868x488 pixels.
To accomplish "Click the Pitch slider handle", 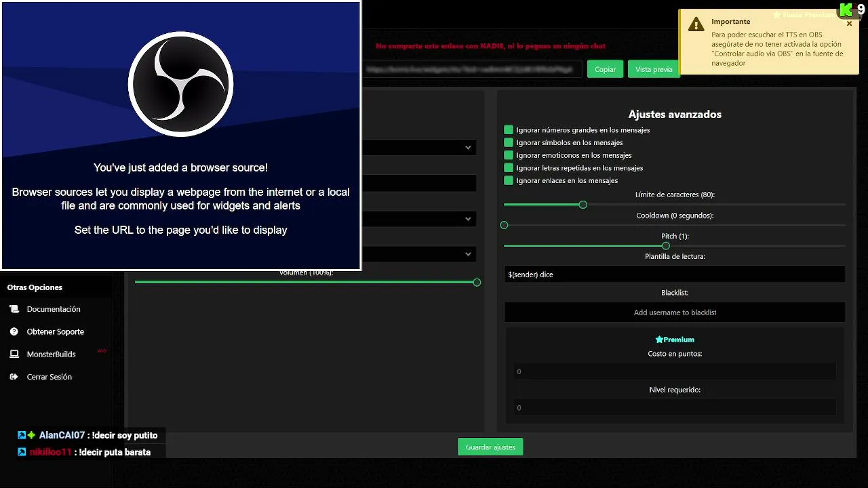I will [x=666, y=246].
